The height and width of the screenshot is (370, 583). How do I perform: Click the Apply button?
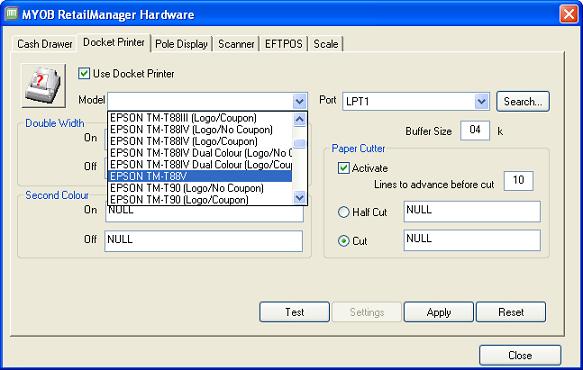pos(439,312)
